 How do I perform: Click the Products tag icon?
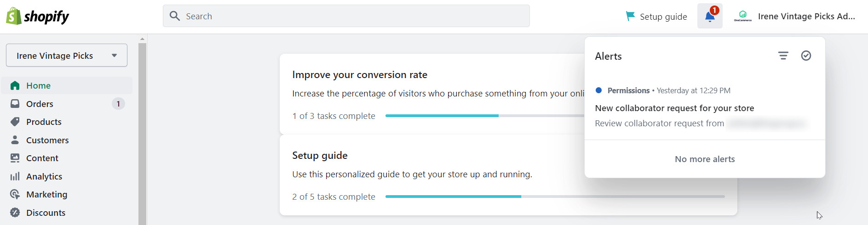click(15, 122)
